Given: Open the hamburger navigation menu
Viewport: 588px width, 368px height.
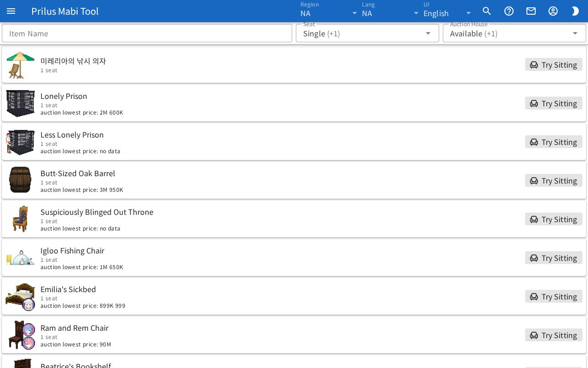Looking at the screenshot, I should [11, 11].
